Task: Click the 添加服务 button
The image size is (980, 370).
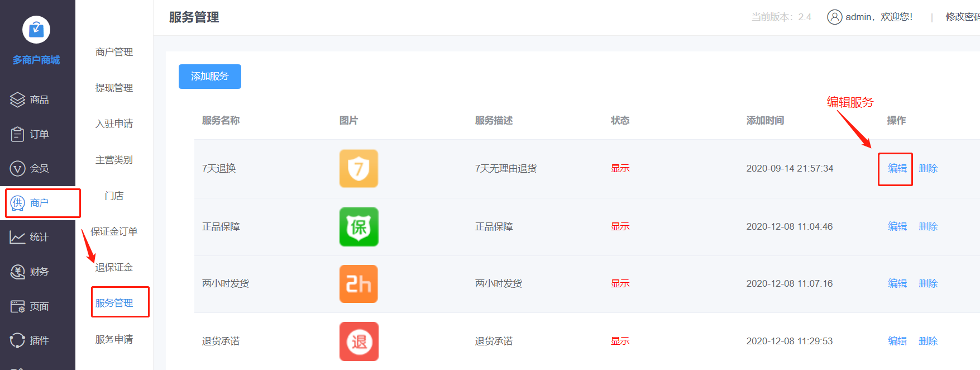Action: 210,77
